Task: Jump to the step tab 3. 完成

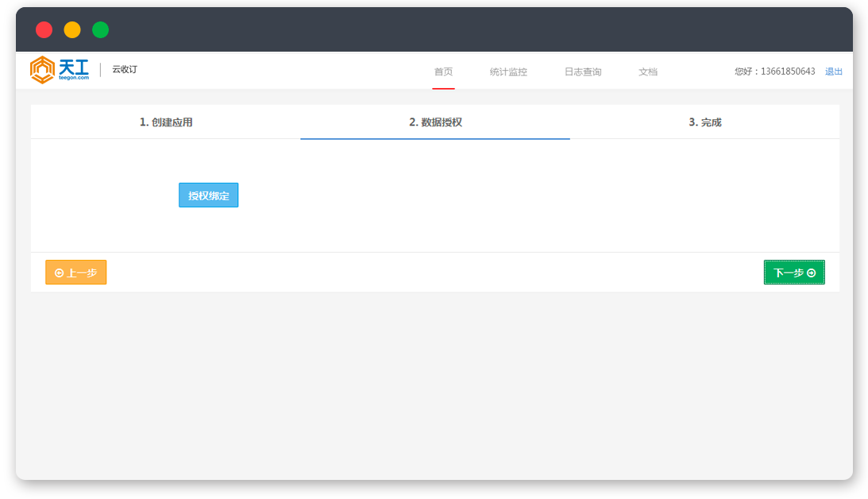Action: pyautogui.click(x=704, y=122)
